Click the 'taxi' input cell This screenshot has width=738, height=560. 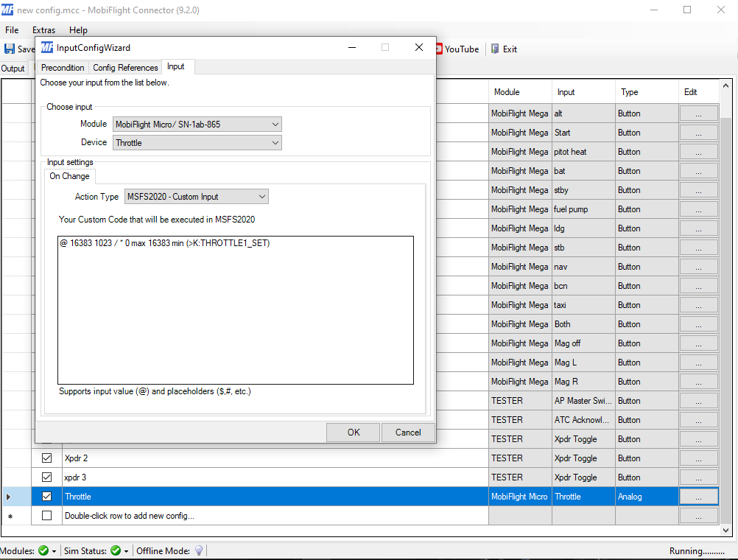[583, 305]
